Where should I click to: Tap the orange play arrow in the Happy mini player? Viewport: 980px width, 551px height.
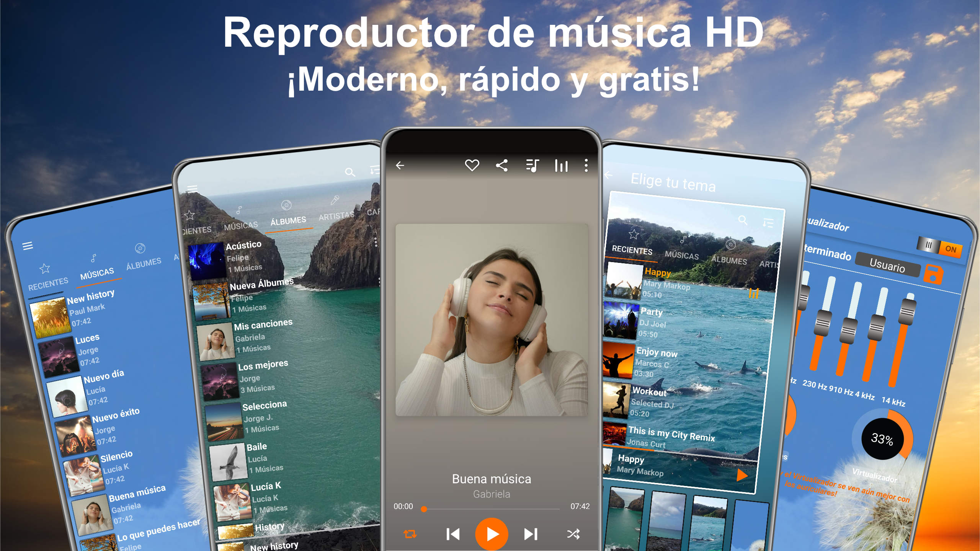[742, 475]
